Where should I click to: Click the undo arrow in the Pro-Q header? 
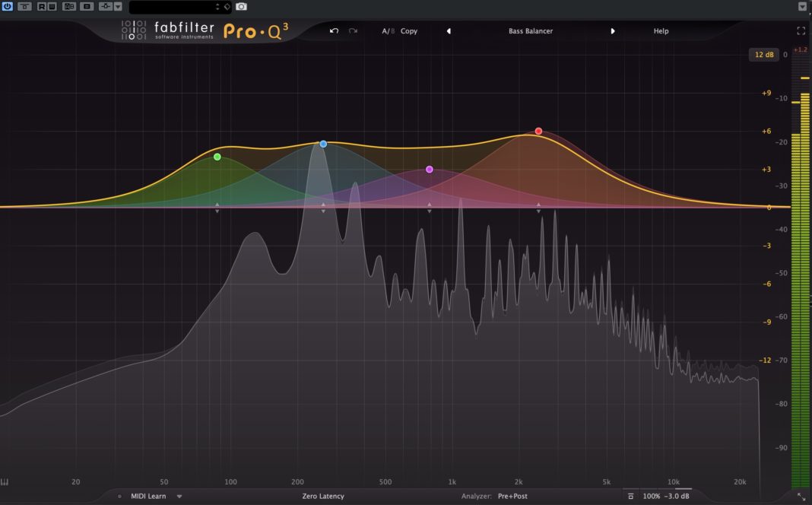(333, 31)
